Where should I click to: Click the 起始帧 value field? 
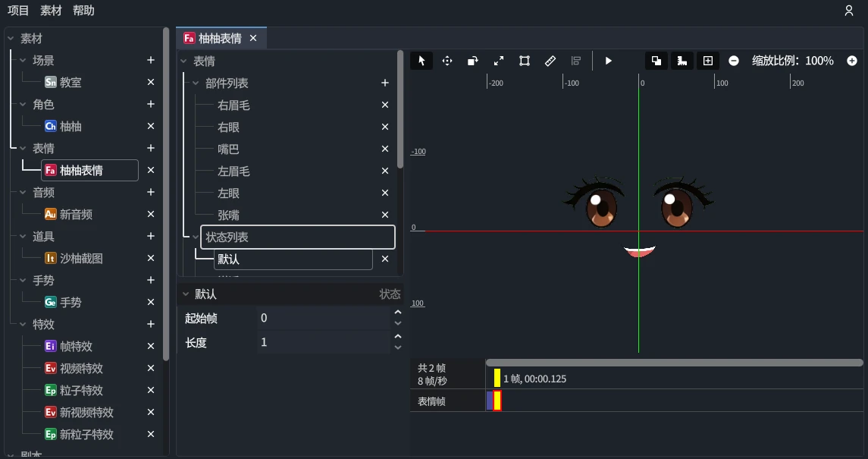(324, 318)
